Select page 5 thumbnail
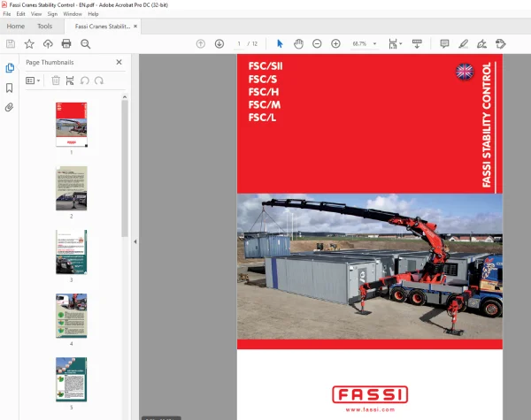This screenshot has height=420, width=531. 71,379
